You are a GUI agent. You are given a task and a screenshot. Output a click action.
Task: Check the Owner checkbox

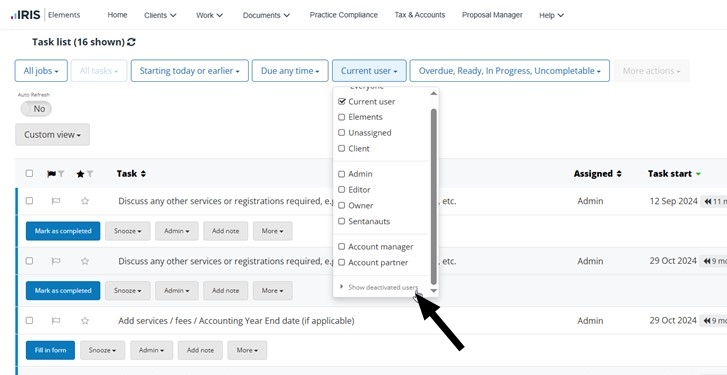[x=342, y=205]
